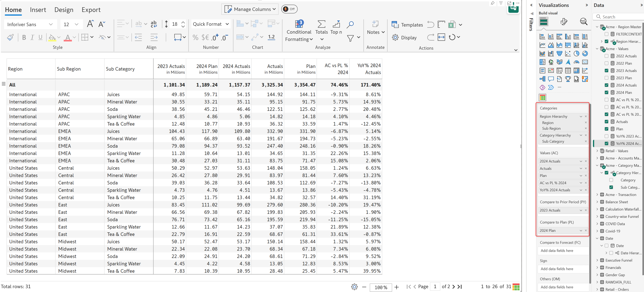Click the Totals sigma icon

[x=321, y=24]
